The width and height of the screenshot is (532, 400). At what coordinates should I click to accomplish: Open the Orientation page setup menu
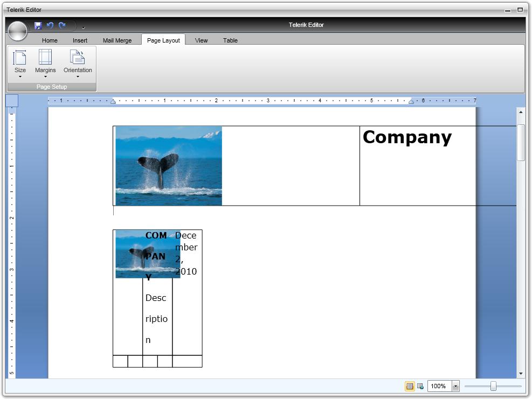(78, 64)
